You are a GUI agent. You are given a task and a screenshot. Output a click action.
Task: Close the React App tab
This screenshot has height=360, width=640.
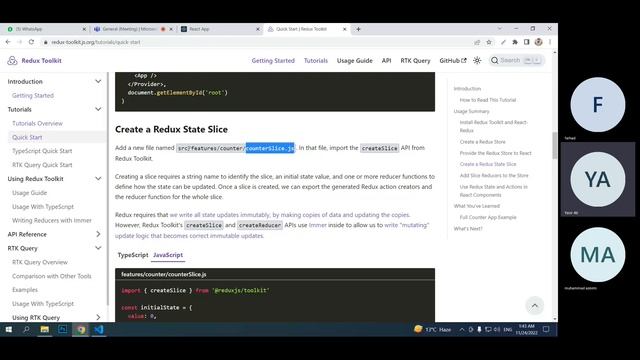click(x=258, y=29)
